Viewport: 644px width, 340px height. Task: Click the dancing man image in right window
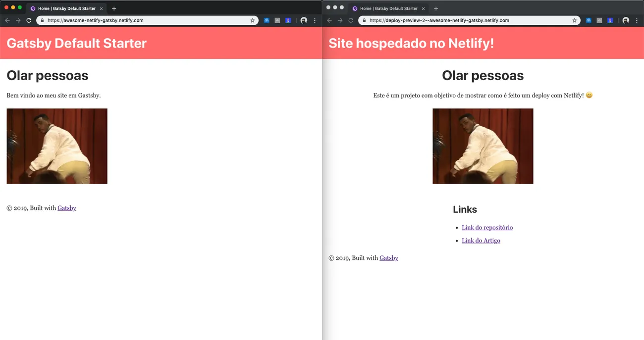click(x=483, y=146)
